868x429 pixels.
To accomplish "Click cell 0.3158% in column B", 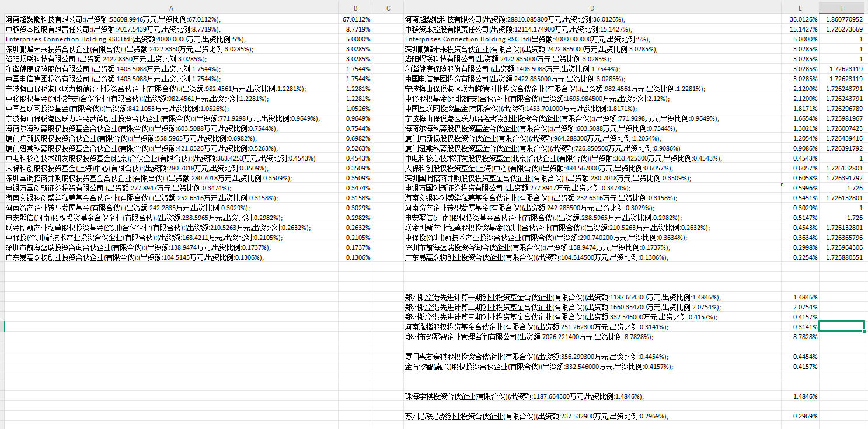I will pos(355,198).
